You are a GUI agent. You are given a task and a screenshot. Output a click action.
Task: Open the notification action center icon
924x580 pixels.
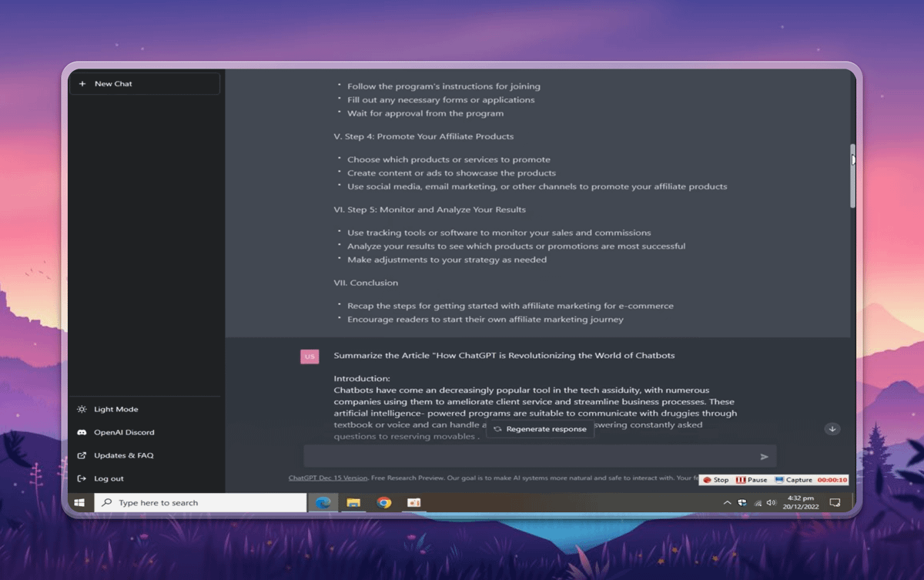click(x=835, y=503)
